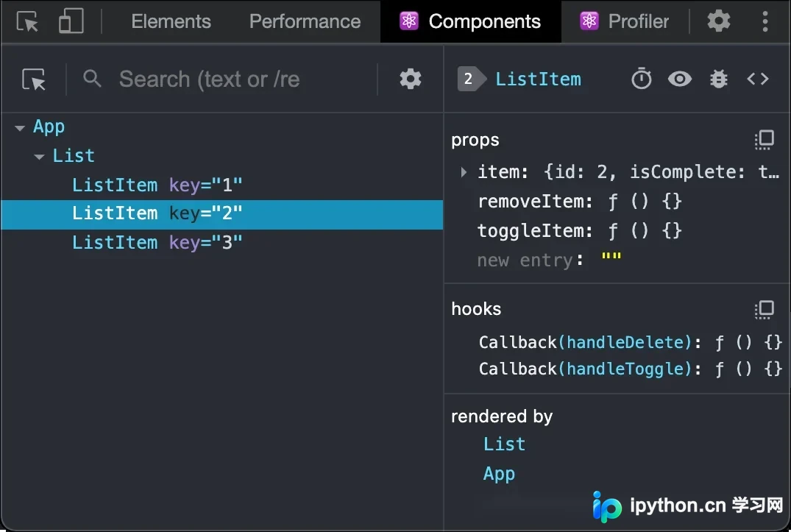Image resolution: width=791 pixels, height=532 pixels.
Task: Click the key badge showing 2
Action: pos(472,79)
